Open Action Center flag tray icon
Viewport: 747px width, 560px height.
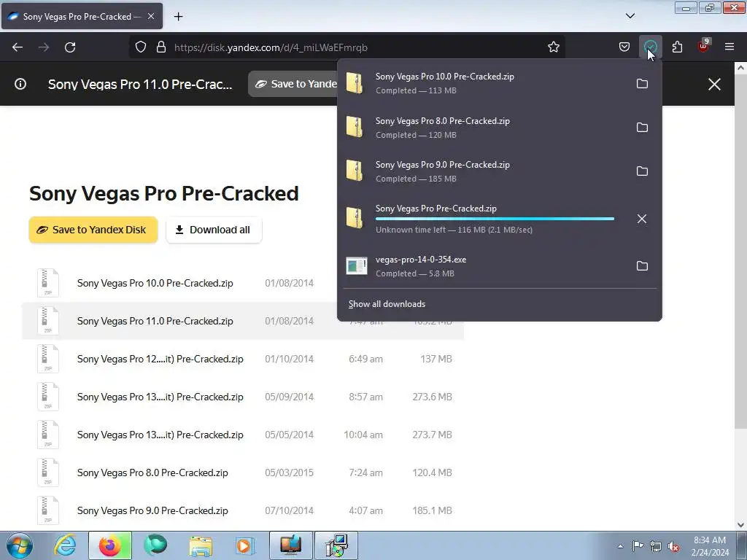[x=638, y=546]
